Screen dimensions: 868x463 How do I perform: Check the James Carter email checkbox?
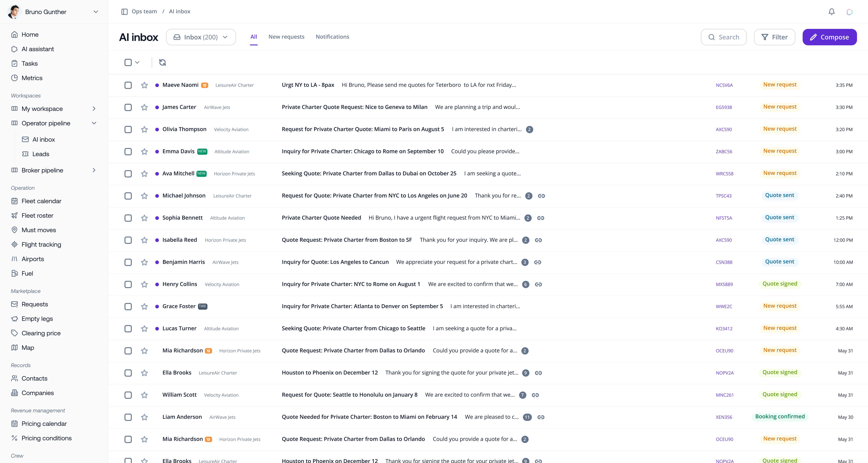[128, 107]
